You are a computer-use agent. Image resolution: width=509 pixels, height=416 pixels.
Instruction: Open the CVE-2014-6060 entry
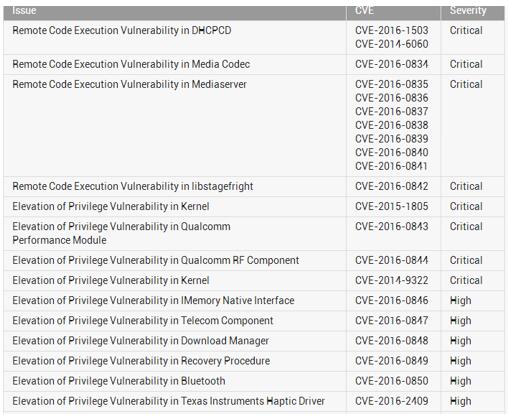(392, 44)
